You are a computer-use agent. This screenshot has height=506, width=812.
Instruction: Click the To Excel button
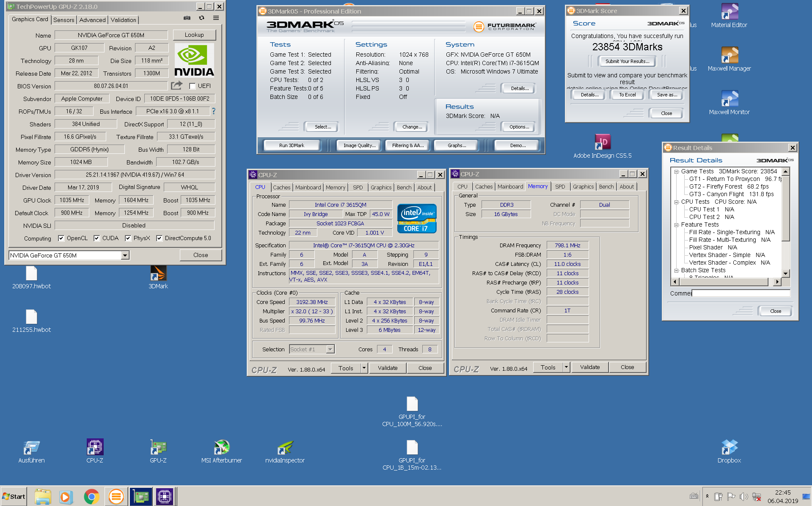627,95
